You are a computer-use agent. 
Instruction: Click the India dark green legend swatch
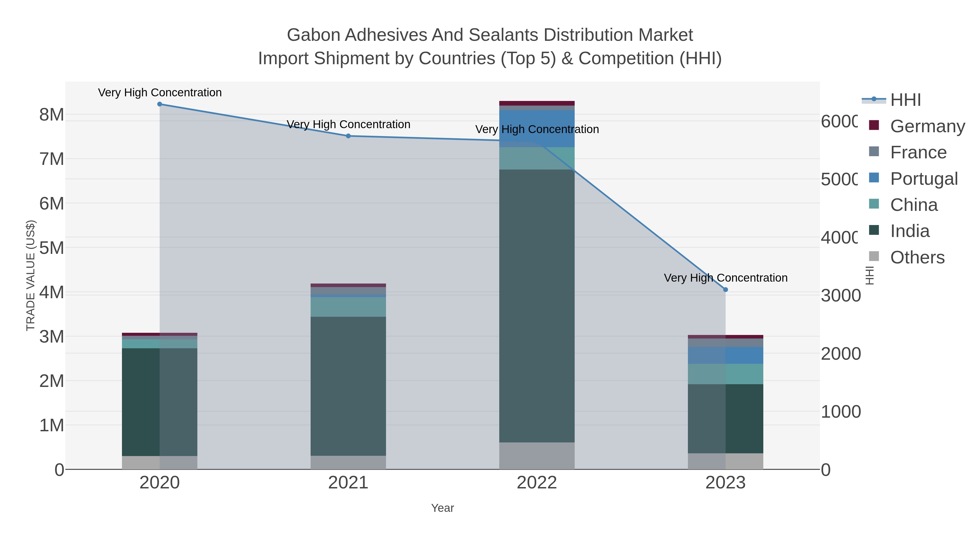click(874, 230)
